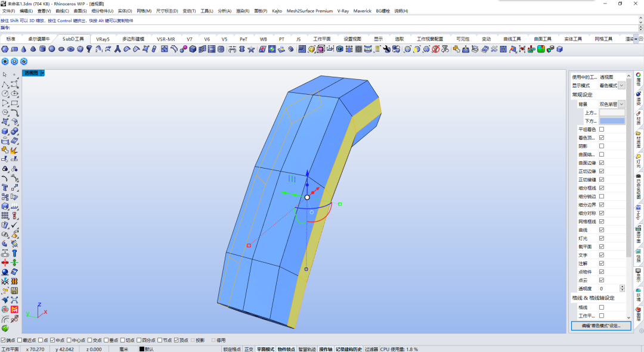Choose the SubD torus primitive icon

70,49
